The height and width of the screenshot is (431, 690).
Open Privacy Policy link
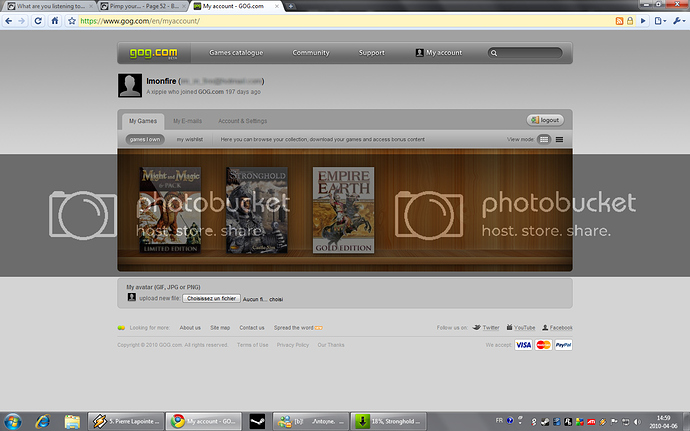tap(293, 345)
